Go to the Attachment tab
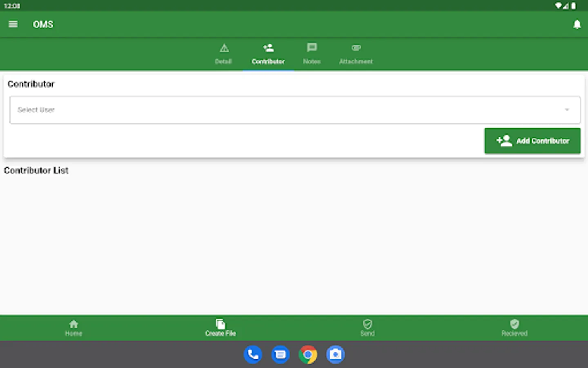The width and height of the screenshot is (588, 368). click(356, 54)
